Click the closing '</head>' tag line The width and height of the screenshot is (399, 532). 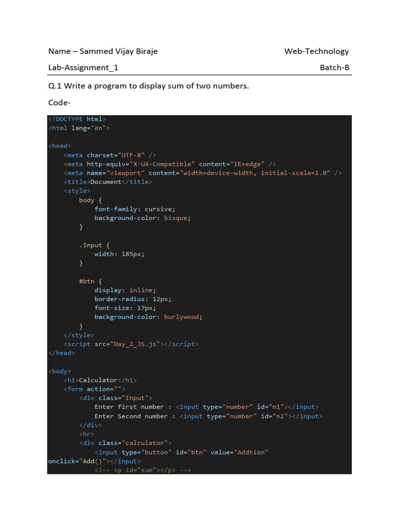click(x=61, y=353)
